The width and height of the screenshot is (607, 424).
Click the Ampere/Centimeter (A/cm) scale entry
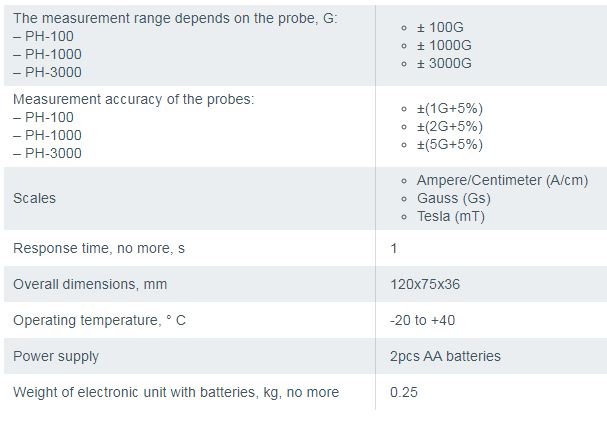502,180
